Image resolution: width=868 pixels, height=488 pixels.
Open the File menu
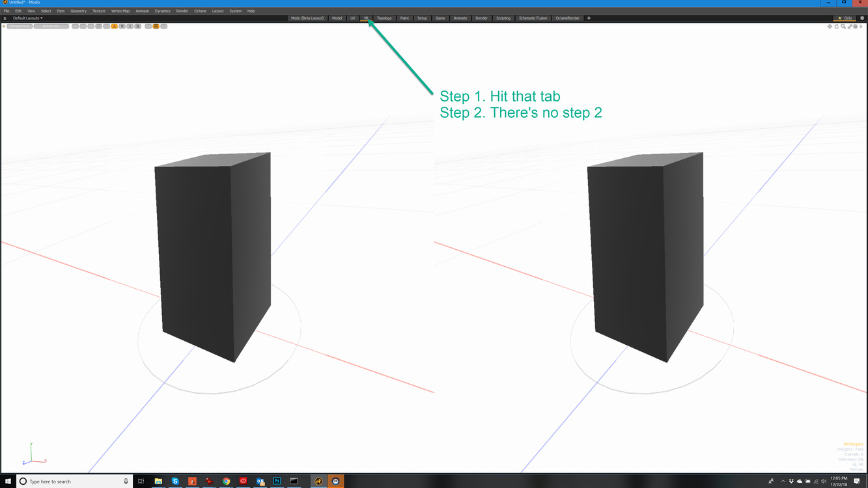pos(7,11)
